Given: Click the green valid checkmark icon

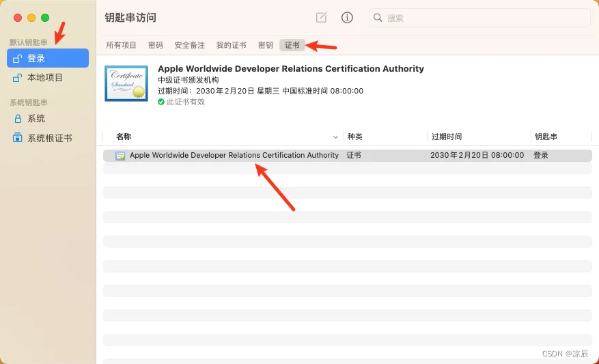Looking at the screenshot, I should (161, 102).
